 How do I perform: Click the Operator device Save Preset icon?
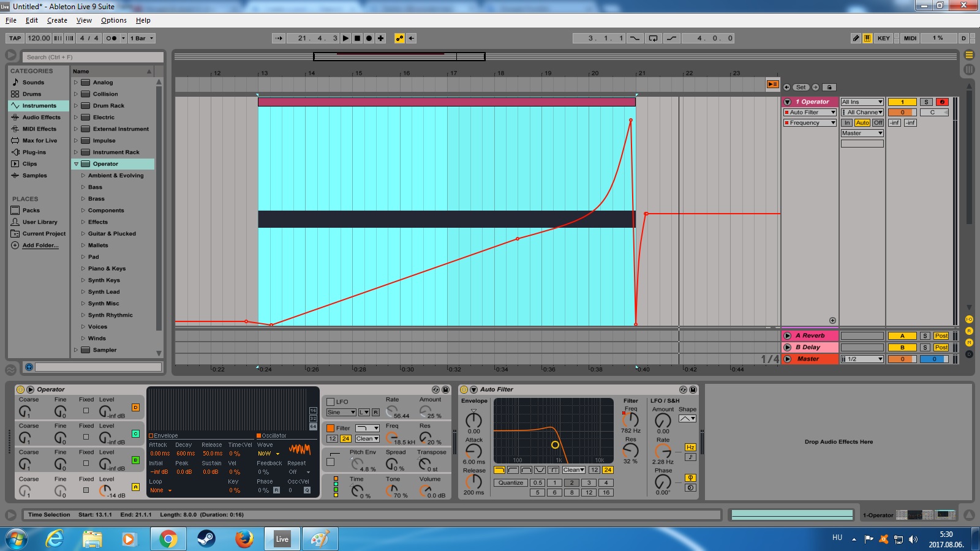(445, 389)
